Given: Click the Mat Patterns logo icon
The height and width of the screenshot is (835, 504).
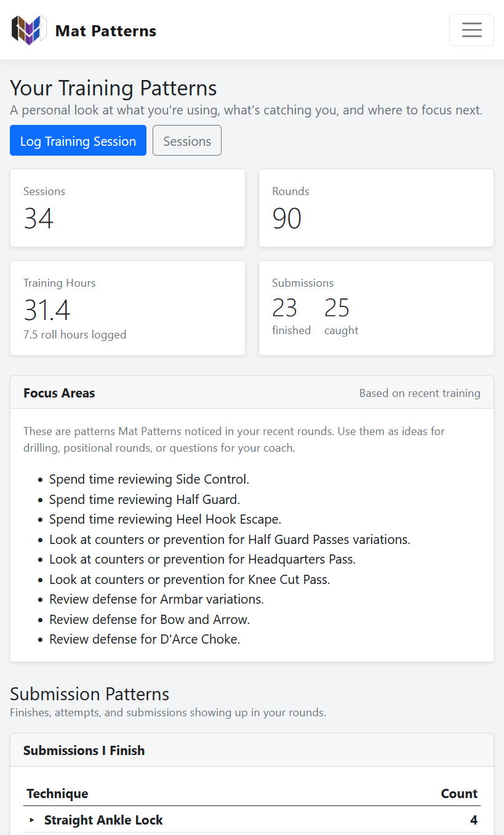Looking at the screenshot, I should [29, 30].
